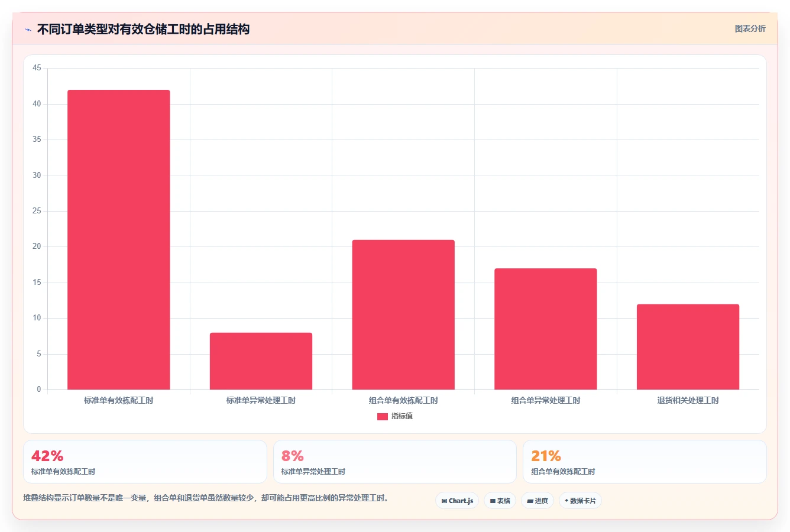
Task: Click the 图表分析 label in the header
Action: (750, 28)
